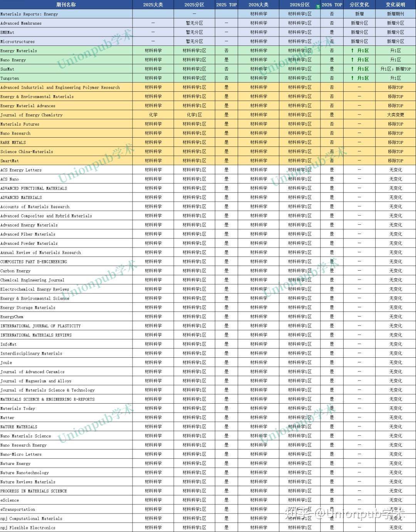The height and width of the screenshot is (532, 416).
Task: Click the 升1区；新增TOP cell for SusMat
Action: pyautogui.click(x=396, y=69)
